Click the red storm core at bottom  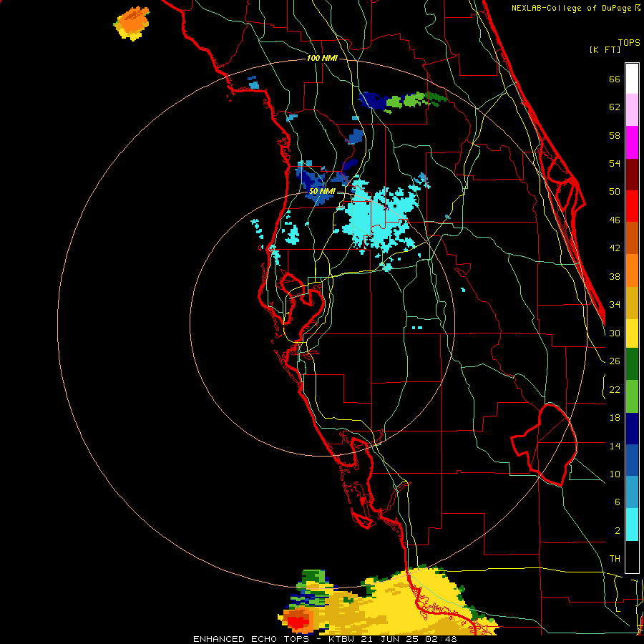[x=298, y=620]
